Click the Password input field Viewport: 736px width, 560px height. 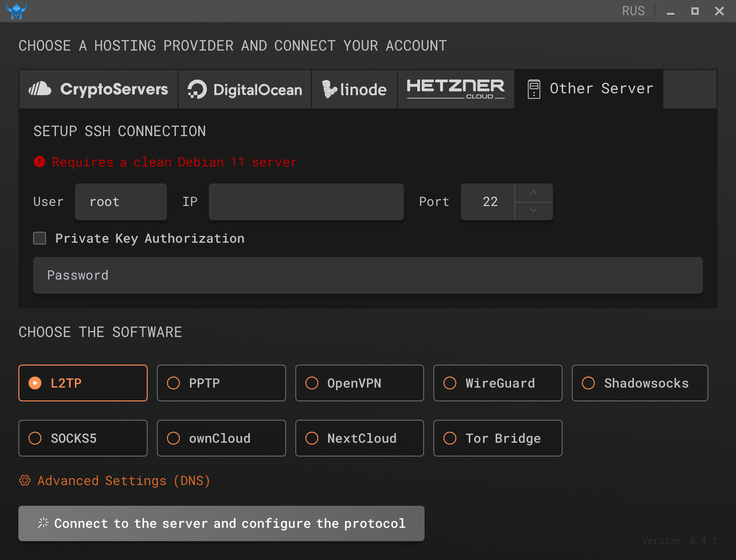[368, 275]
